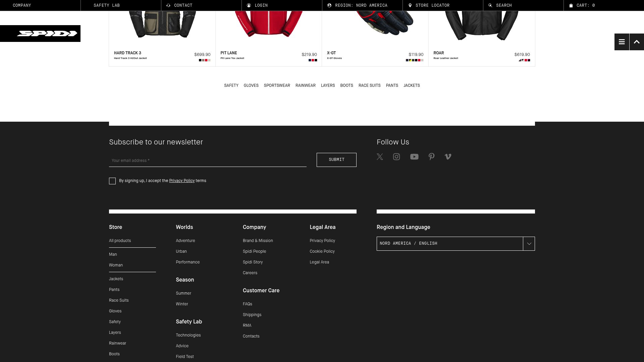Open the Man store link
This screenshot has width=644, height=362.
[x=113, y=254]
